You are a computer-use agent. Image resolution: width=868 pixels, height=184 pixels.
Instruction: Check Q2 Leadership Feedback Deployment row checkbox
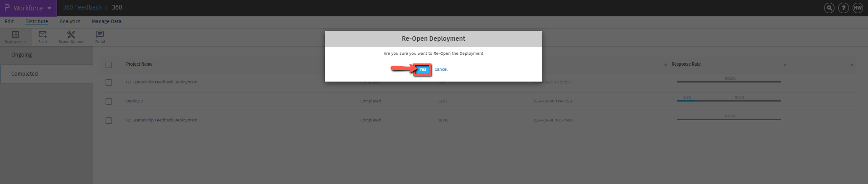109,121
